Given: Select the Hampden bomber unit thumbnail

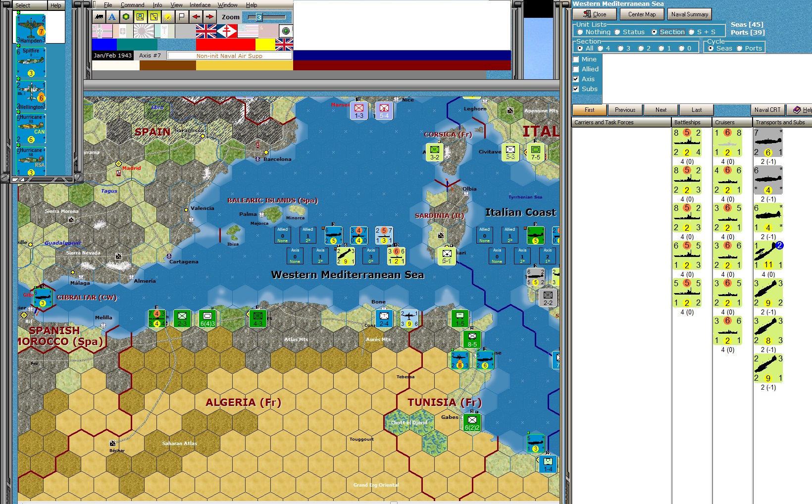Looking at the screenshot, I should [x=31, y=29].
